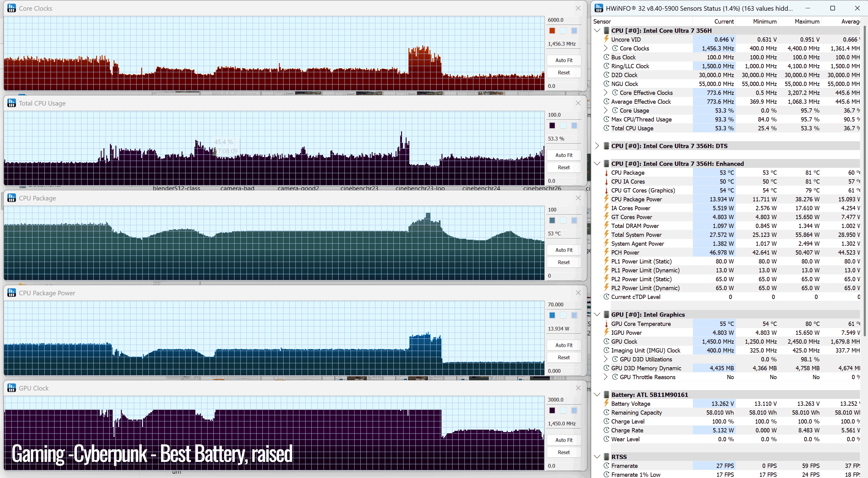
Task: Click the clock icon next to Ring/LLC Clock
Action: click(607, 66)
